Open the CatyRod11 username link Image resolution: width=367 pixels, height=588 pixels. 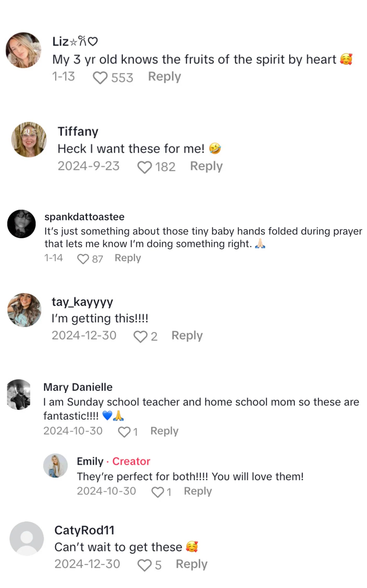[x=84, y=530]
